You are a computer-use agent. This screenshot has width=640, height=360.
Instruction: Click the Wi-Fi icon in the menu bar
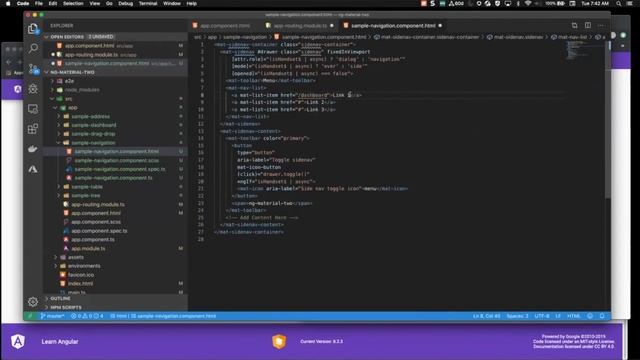528,3
